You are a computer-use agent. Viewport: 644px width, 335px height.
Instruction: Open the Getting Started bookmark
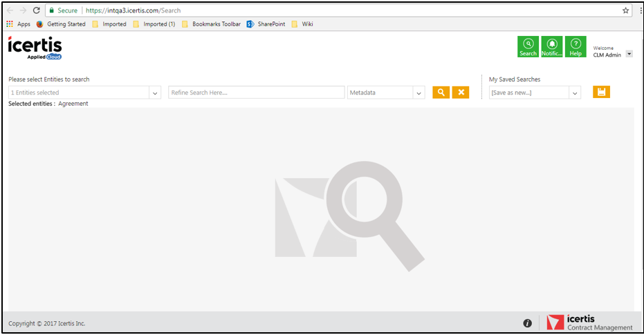pos(61,24)
